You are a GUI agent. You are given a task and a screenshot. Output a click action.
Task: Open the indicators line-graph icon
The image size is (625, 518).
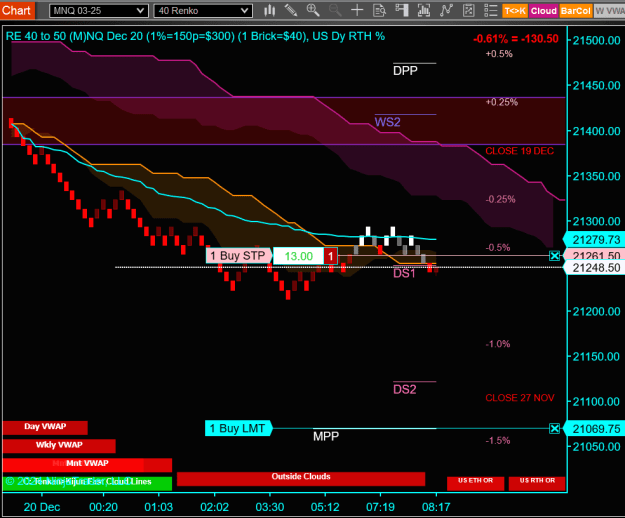[x=446, y=11]
